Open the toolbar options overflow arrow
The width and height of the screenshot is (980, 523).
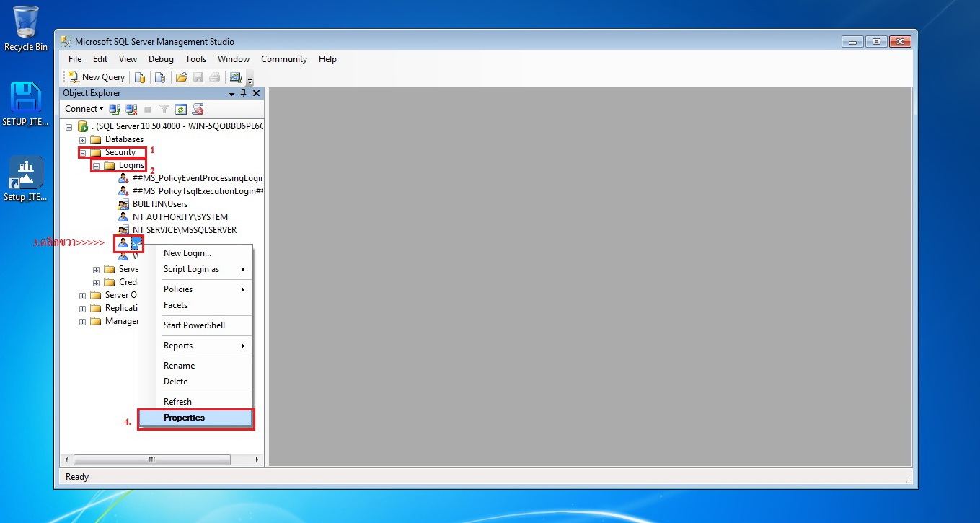click(250, 79)
